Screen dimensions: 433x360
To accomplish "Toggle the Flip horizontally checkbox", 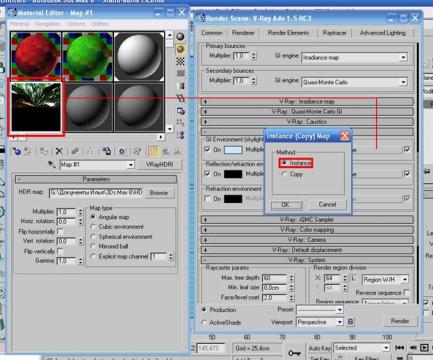I will pos(60,231).
